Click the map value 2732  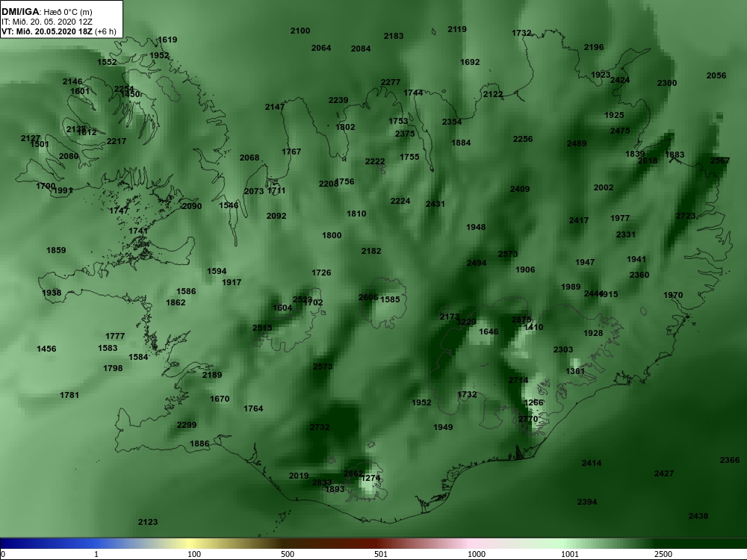coord(320,427)
